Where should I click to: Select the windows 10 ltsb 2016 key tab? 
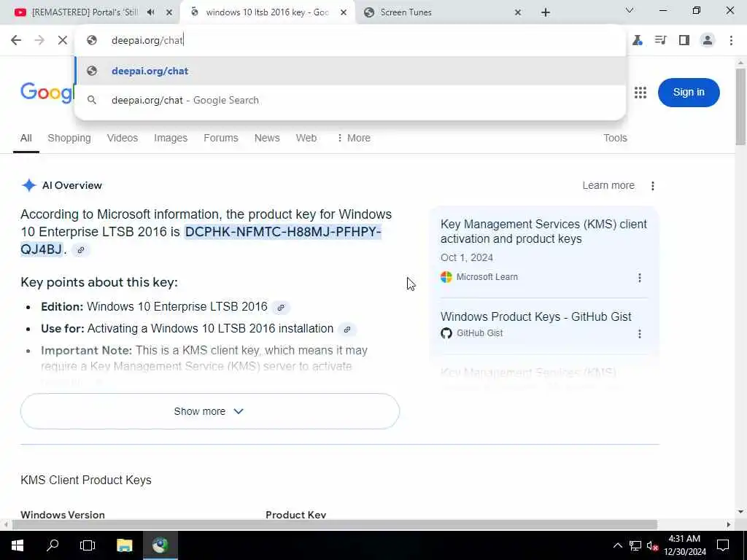[x=267, y=12]
